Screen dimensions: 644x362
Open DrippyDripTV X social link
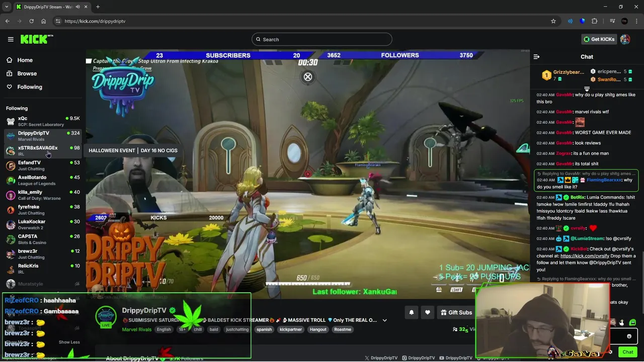tap(381, 358)
